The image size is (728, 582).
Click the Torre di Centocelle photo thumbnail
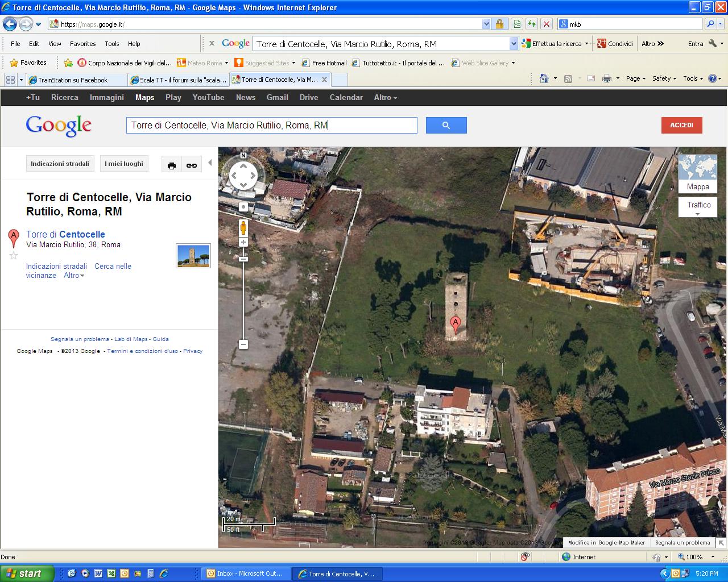[193, 255]
